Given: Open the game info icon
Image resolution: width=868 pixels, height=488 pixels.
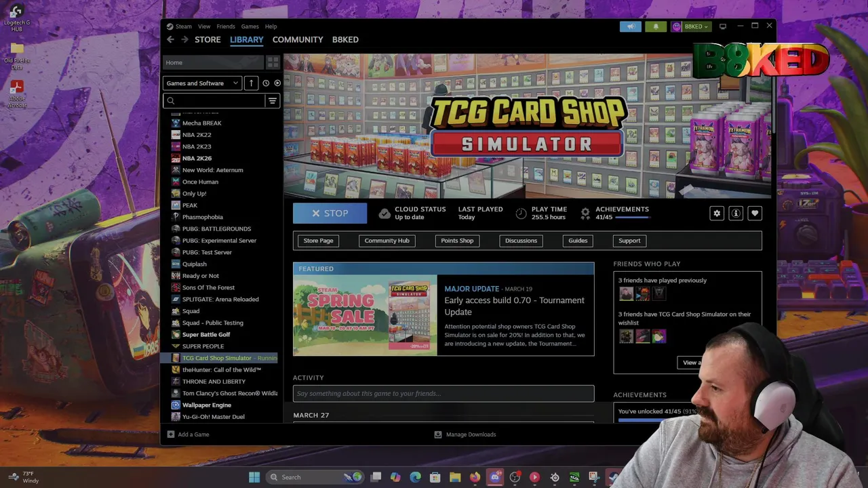Looking at the screenshot, I should click(736, 213).
